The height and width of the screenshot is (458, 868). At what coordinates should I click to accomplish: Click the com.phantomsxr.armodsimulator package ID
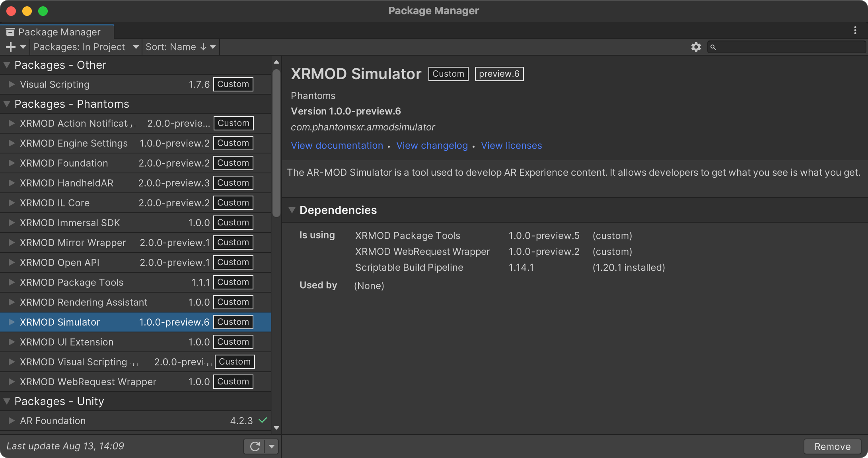point(363,127)
